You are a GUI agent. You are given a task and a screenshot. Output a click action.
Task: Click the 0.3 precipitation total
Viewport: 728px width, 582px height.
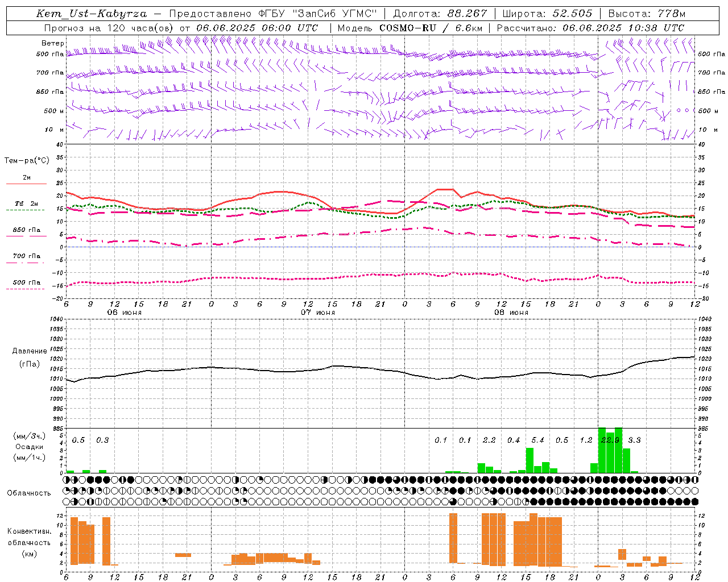102,440
